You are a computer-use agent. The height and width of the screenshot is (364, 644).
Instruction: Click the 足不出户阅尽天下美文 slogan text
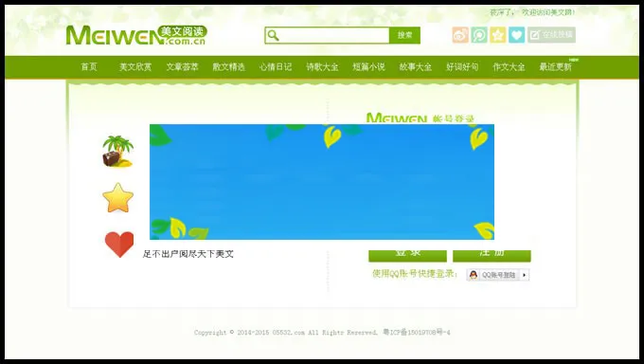[x=188, y=254]
